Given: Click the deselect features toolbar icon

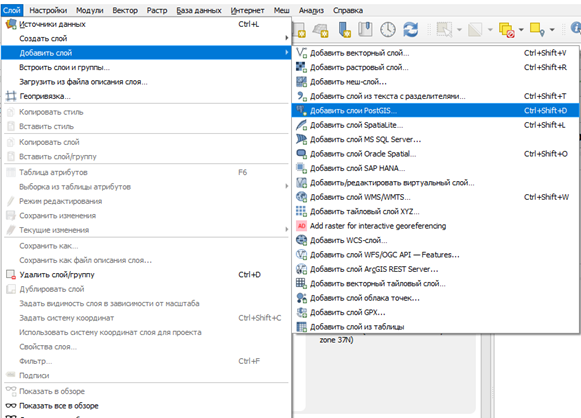Looking at the screenshot, I should click(506, 30).
